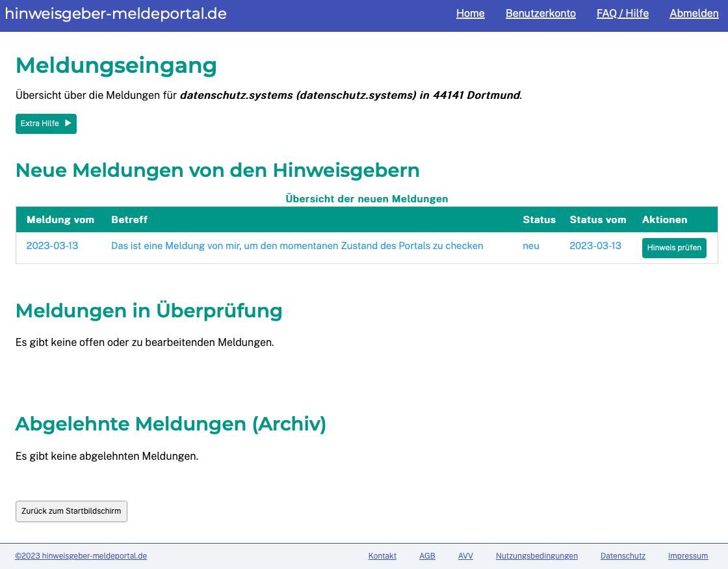
Task: Open the Kontakt footer link
Action: click(382, 556)
